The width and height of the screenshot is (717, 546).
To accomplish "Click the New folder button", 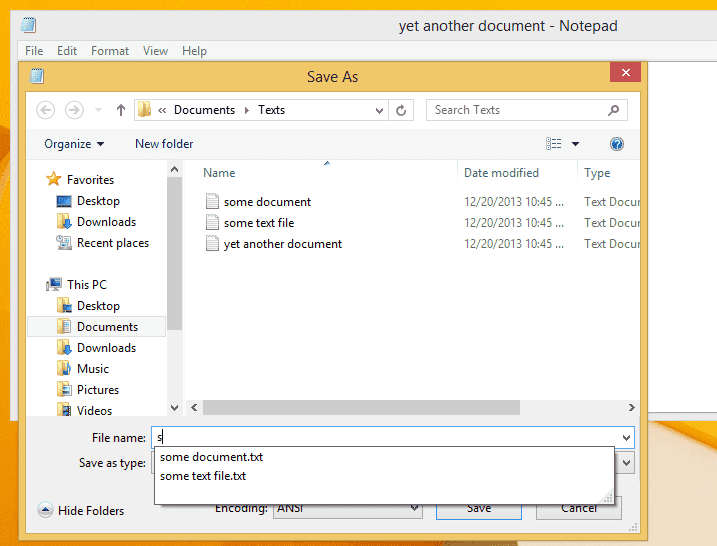I will [x=164, y=144].
